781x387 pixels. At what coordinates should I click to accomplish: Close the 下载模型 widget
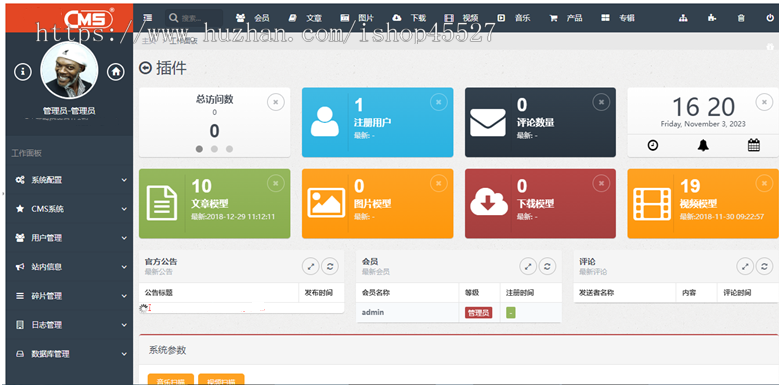point(601,183)
